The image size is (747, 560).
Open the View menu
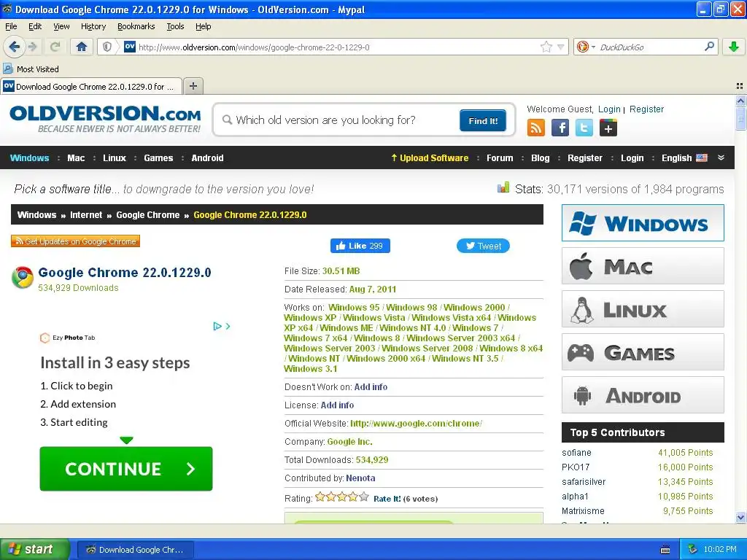click(61, 26)
